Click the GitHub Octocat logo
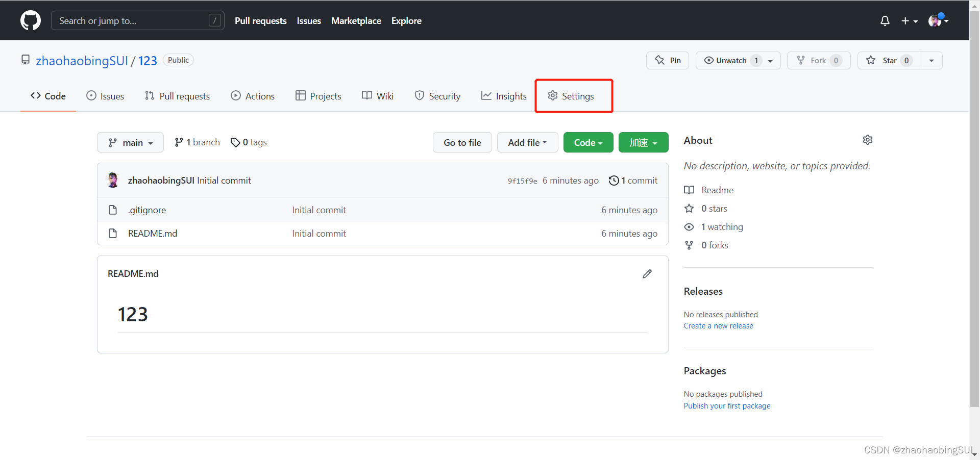Image resolution: width=980 pixels, height=460 pixels. [x=31, y=20]
